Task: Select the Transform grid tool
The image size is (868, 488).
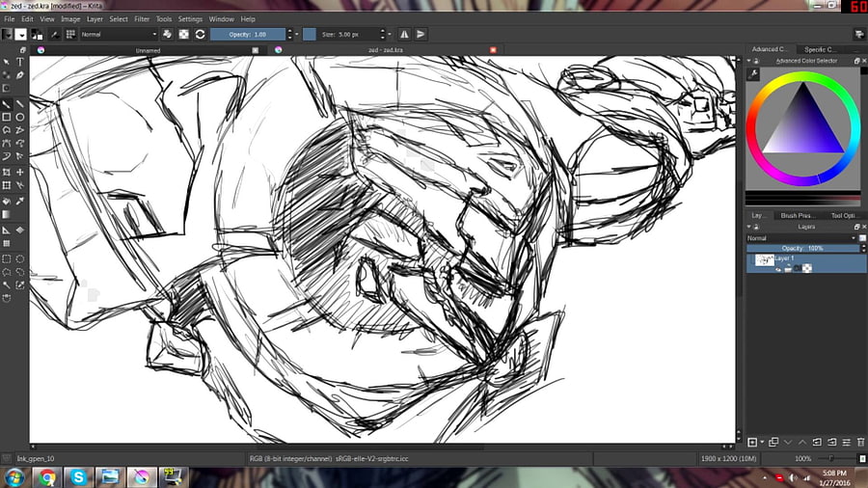Action: tap(7, 186)
